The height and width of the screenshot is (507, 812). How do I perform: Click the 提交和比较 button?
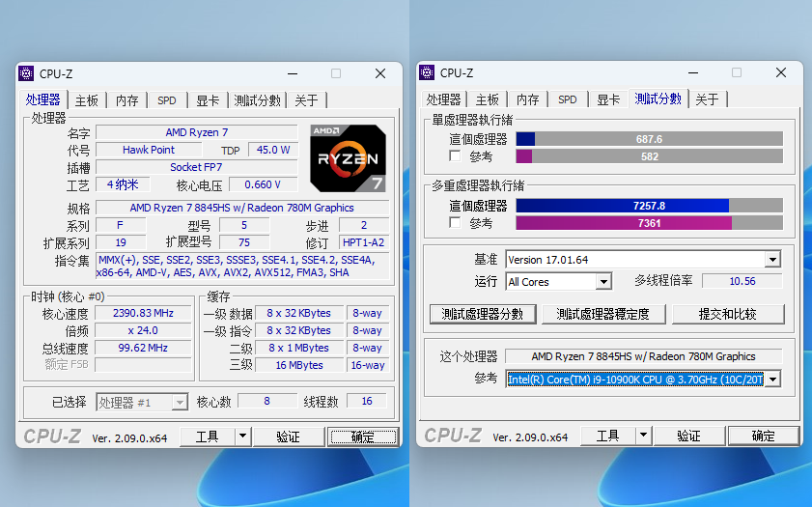pyautogui.click(x=728, y=314)
